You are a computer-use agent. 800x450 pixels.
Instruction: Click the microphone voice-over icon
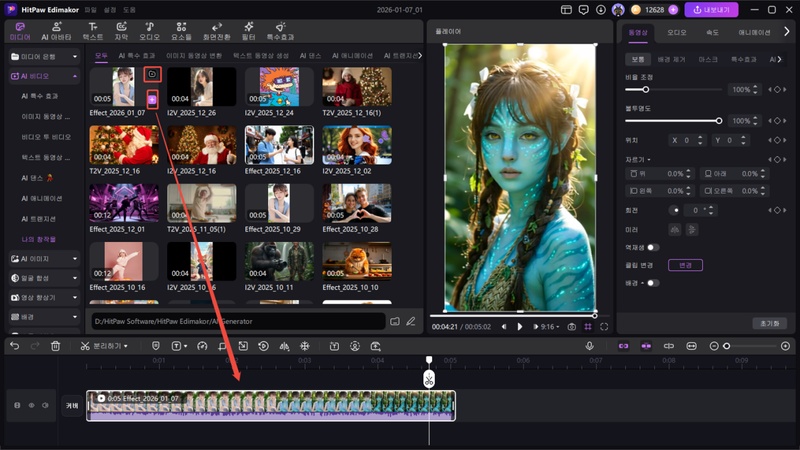tap(590, 346)
